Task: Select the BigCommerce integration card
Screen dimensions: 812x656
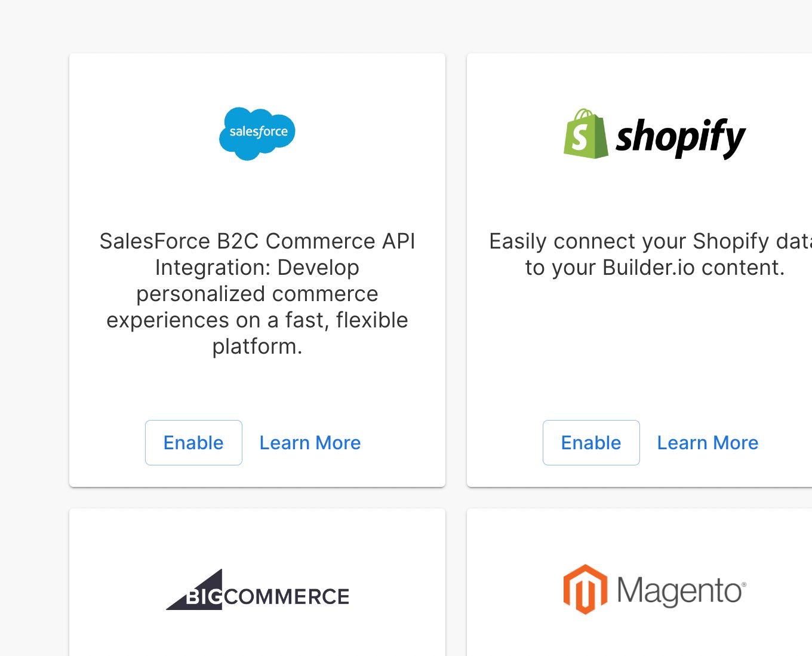Action: tap(257, 583)
